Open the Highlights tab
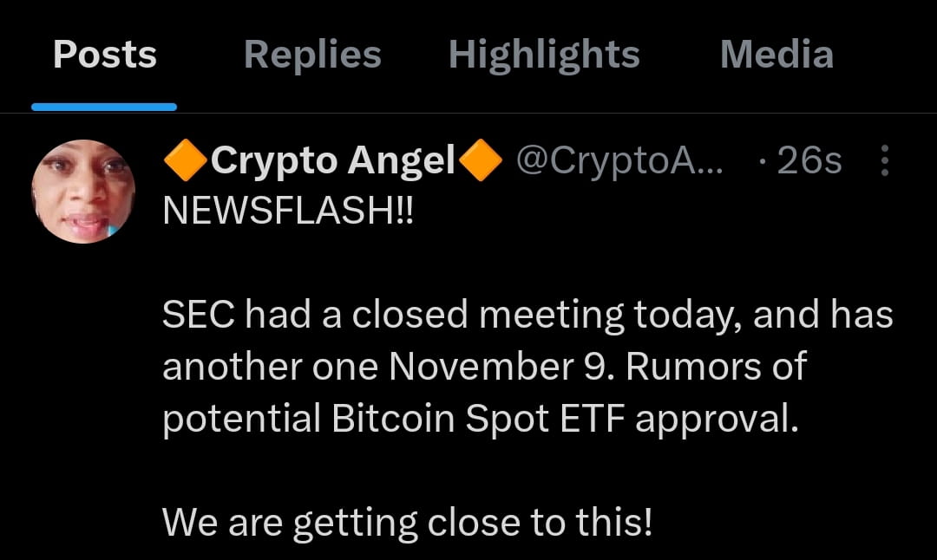 point(543,54)
